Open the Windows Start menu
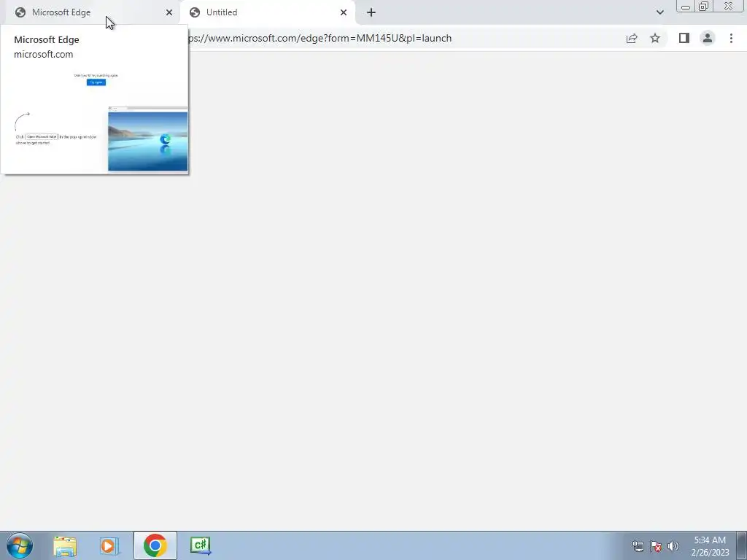Image resolution: width=747 pixels, height=560 pixels. 20,545
